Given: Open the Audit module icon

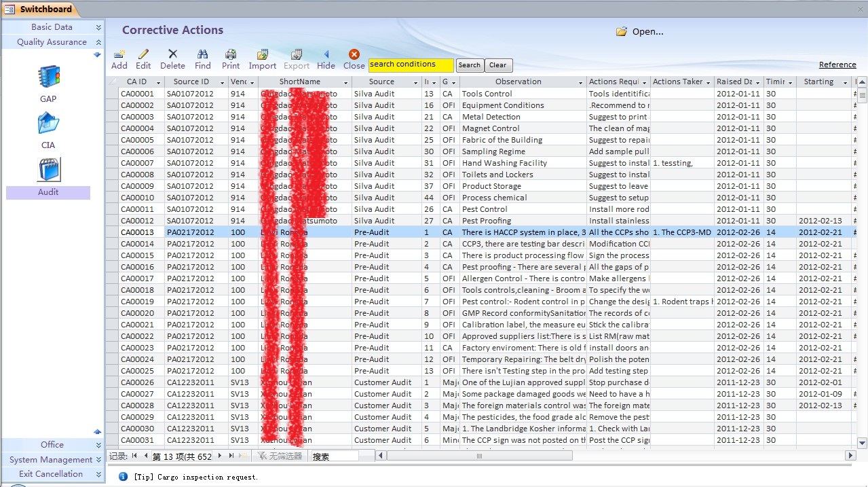Looking at the screenshot, I should coord(48,170).
